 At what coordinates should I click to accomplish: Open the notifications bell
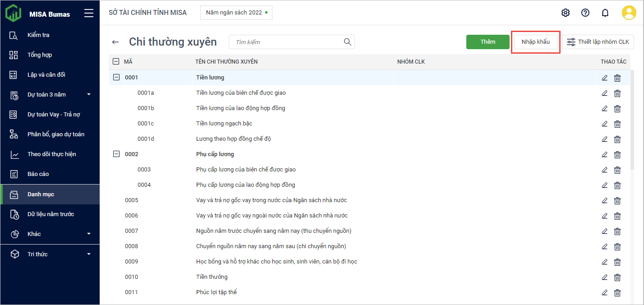(605, 13)
